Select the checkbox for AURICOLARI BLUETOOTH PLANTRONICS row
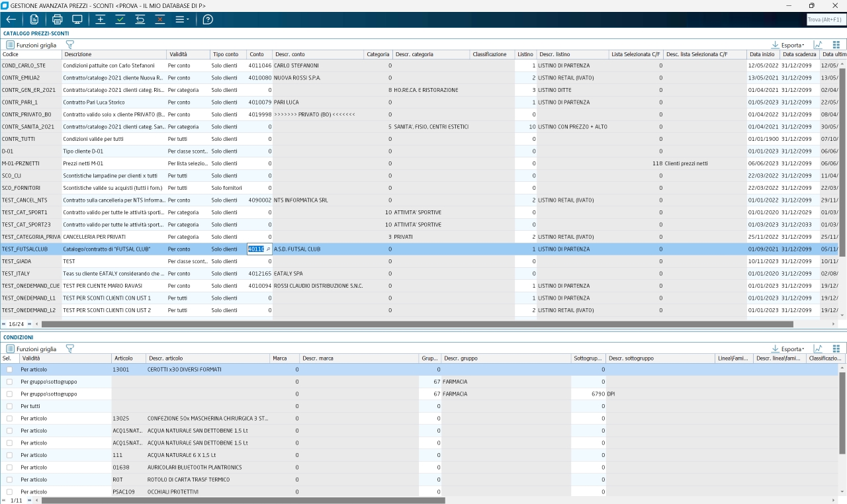847x504 pixels. (x=9, y=468)
